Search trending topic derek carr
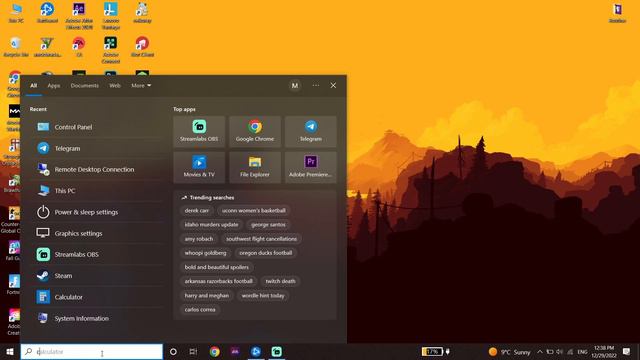Viewport: 640px width, 360px height. 197,211
